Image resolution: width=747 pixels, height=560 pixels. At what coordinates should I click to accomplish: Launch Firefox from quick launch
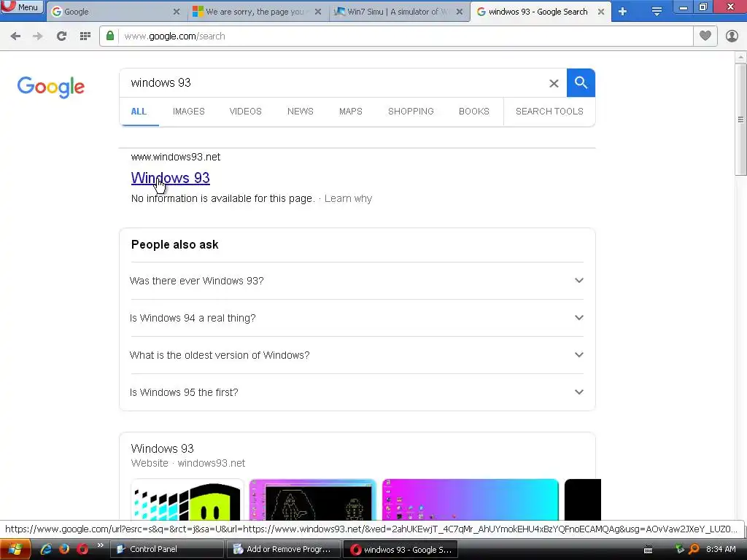click(64, 549)
